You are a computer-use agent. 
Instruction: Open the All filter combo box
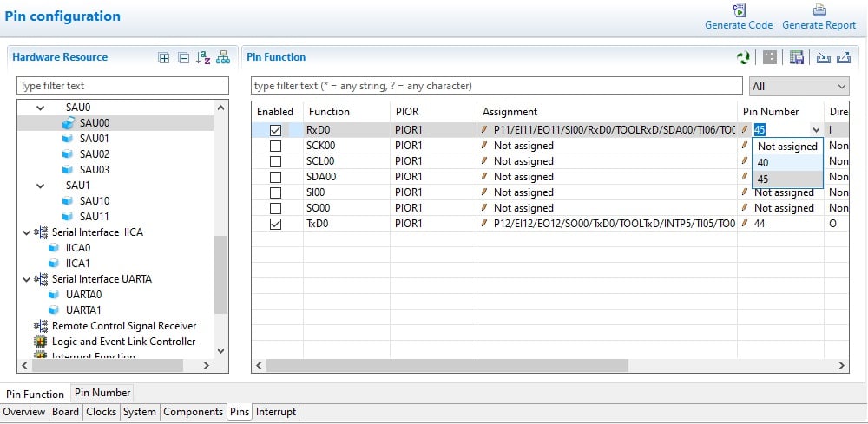[799, 86]
